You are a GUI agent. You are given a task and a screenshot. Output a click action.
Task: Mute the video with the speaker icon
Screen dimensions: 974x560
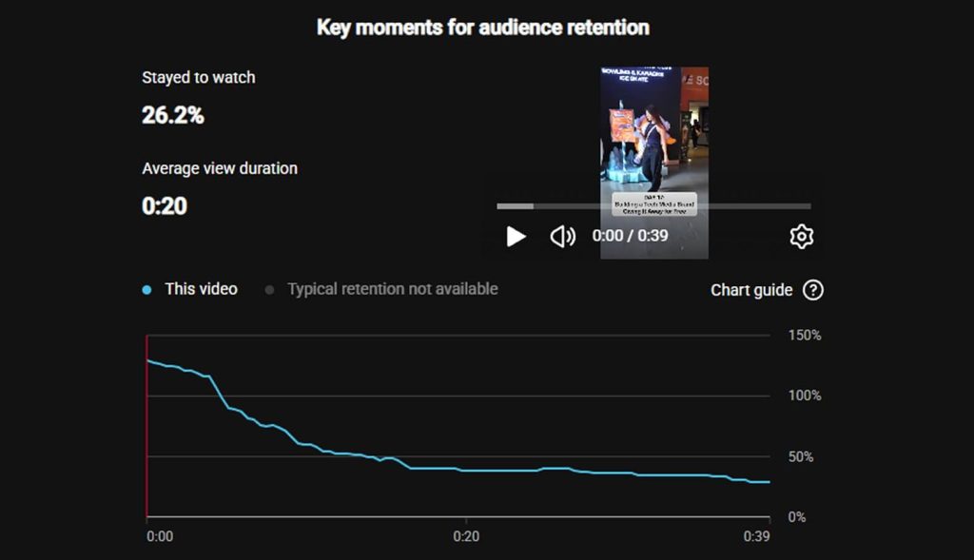[x=562, y=237]
